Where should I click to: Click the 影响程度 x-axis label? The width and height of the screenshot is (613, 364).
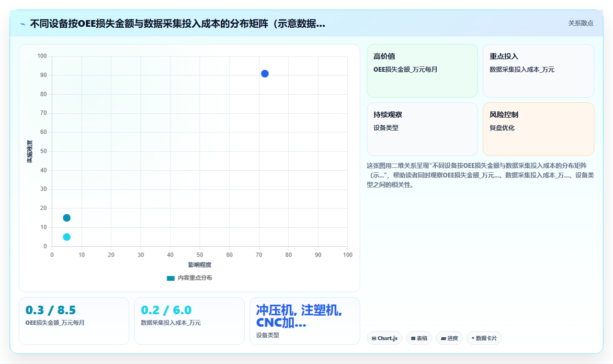[200, 265]
